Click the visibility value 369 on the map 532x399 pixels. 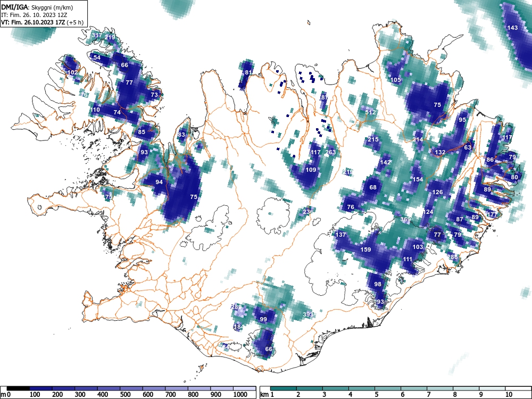tap(405, 220)
